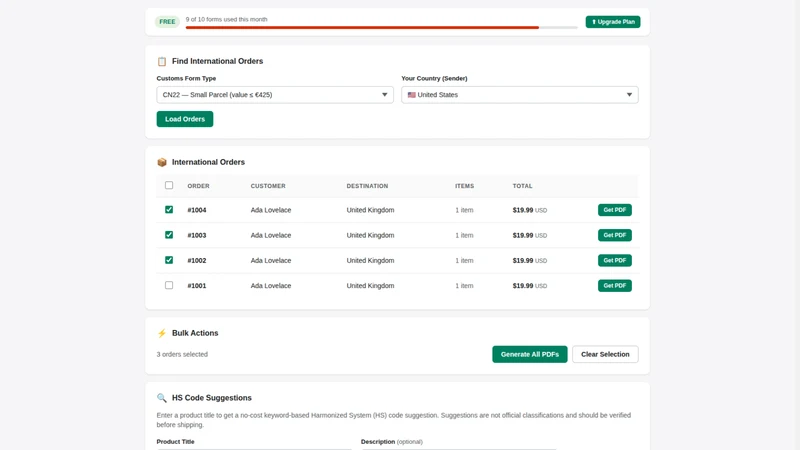Click the magnifier icon beside HS Code Suggestions

[162, 398]
